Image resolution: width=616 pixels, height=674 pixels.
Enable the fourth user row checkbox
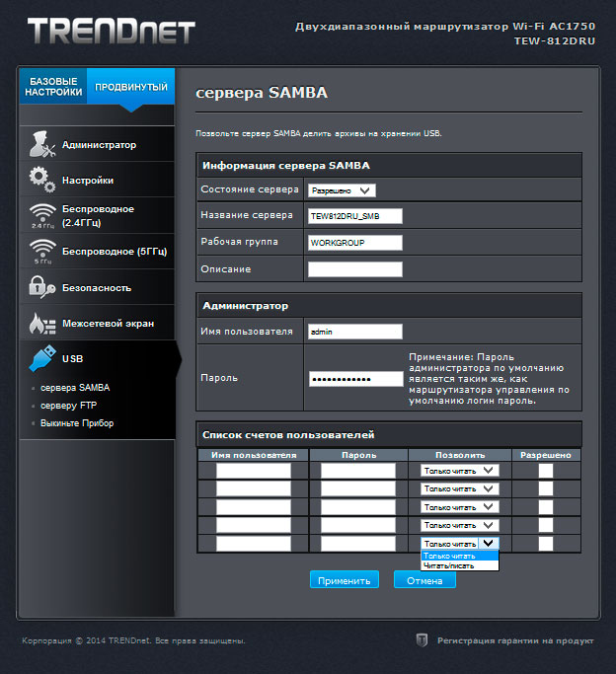click(546, 525)
